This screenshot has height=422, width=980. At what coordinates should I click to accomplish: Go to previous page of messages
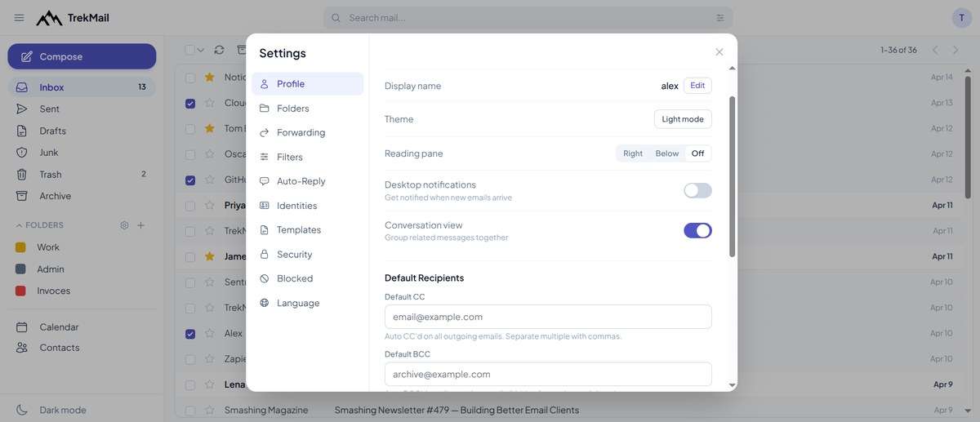point(936,50)
